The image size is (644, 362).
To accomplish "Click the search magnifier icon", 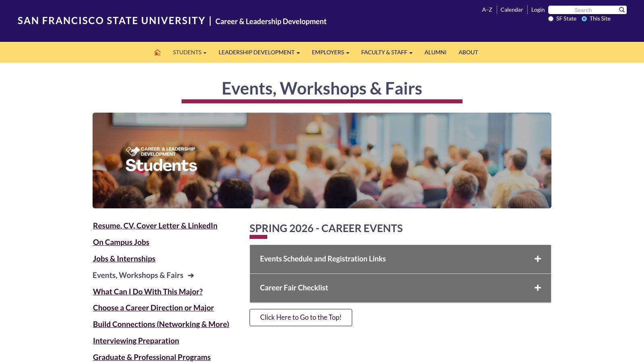I will pos(622,10).
